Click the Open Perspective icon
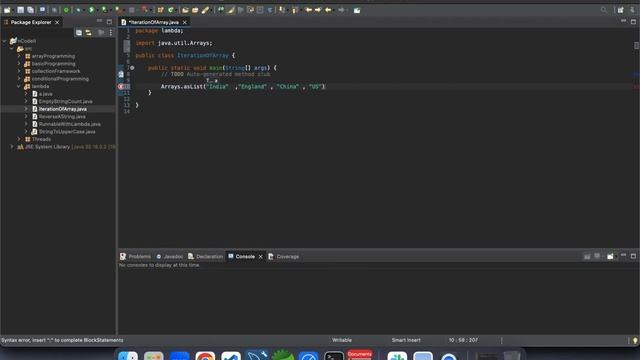Image resolution: width=640 pixels, height=360 pixels. click(x=620, y=10)
